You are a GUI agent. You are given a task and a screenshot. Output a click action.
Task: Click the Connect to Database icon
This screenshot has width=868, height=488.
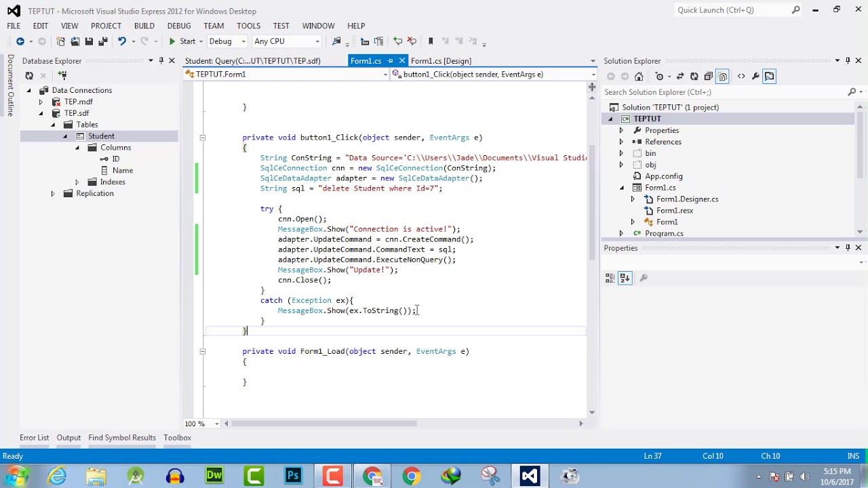(62, 75)
